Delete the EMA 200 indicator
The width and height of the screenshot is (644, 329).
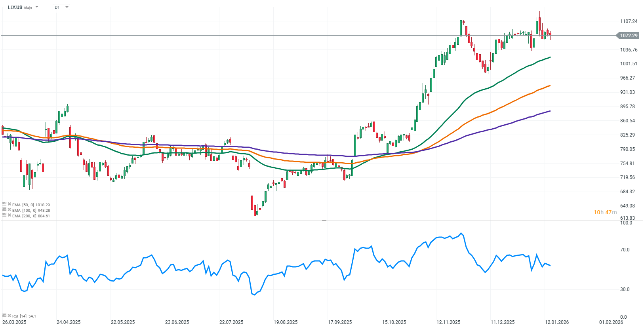pyautogui.click(x=9, y=215)
